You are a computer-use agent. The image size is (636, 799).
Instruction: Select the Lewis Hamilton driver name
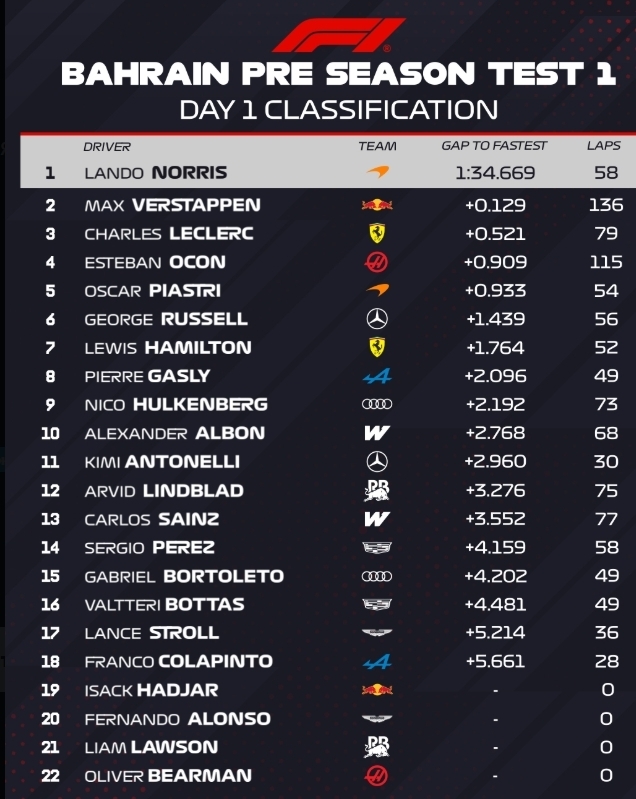coord(167,348)
